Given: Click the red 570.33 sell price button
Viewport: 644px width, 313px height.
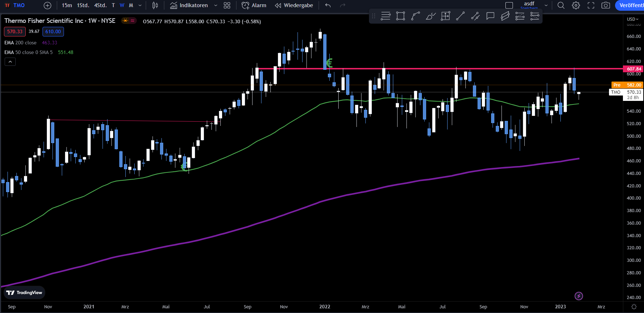Looking at the screenshot, I should click(15, 31).
